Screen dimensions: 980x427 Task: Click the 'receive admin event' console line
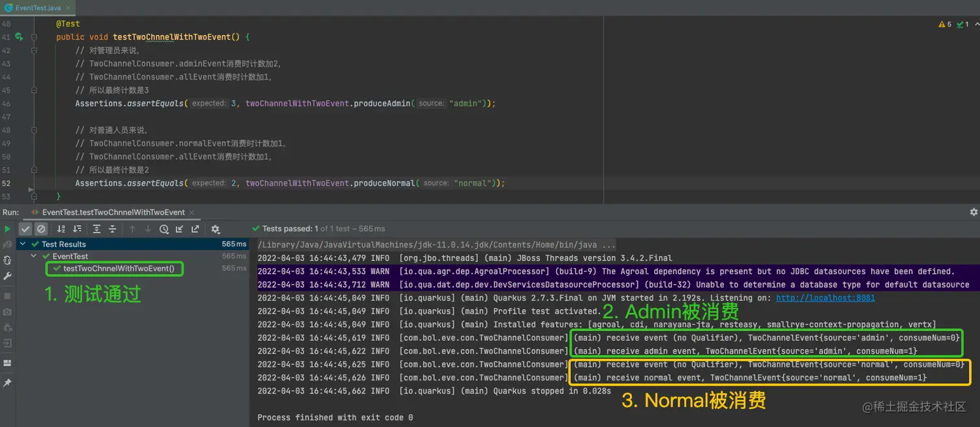(x=587, y=351)
